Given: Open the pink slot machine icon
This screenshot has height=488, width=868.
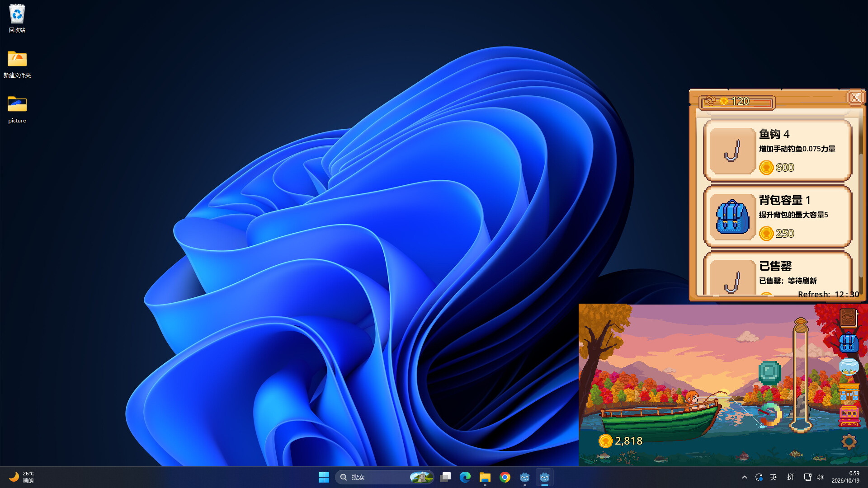Looking at the screenshot, I should (x=849, y=416).
